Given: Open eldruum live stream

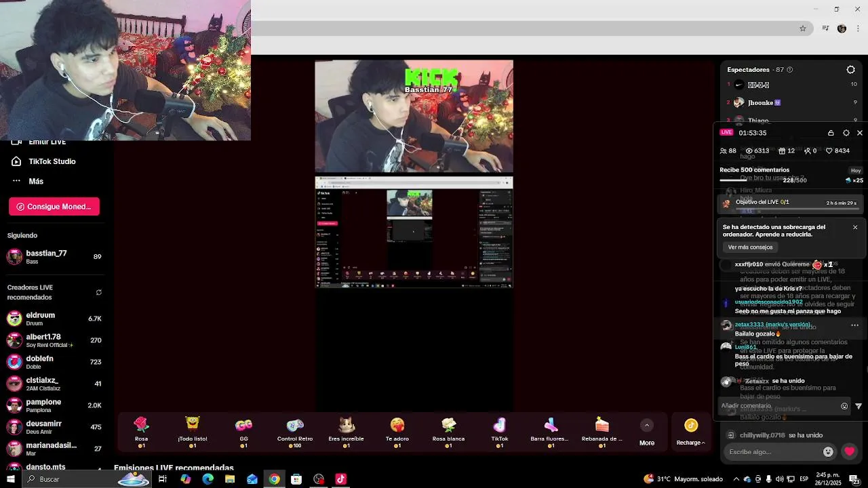Looking at the screenshot, I should point(54,319).
